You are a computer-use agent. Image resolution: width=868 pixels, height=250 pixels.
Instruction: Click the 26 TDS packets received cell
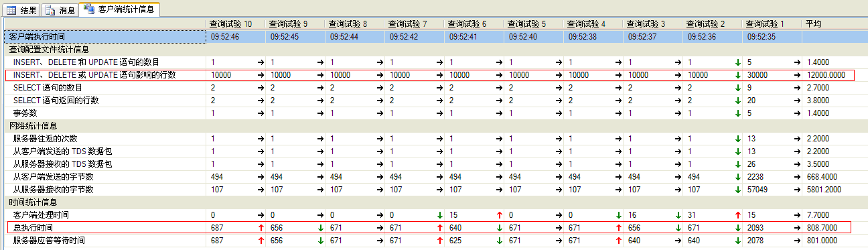[x=772, y=164]
